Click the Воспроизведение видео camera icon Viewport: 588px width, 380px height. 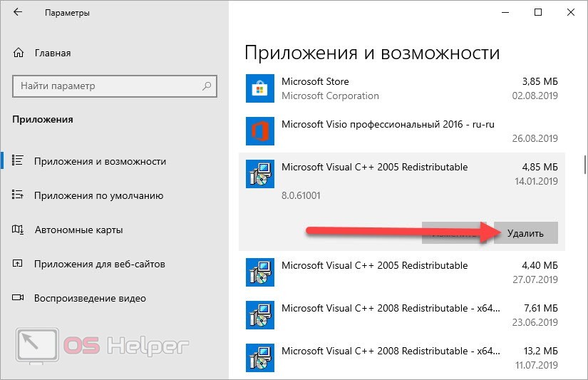click(19, 298)
